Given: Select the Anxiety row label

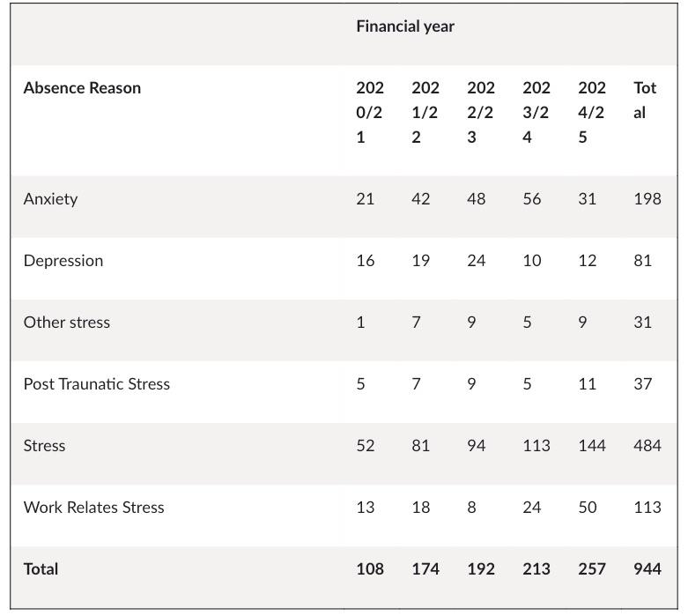Looking at the screenshot, I should [x=50, y=199].
